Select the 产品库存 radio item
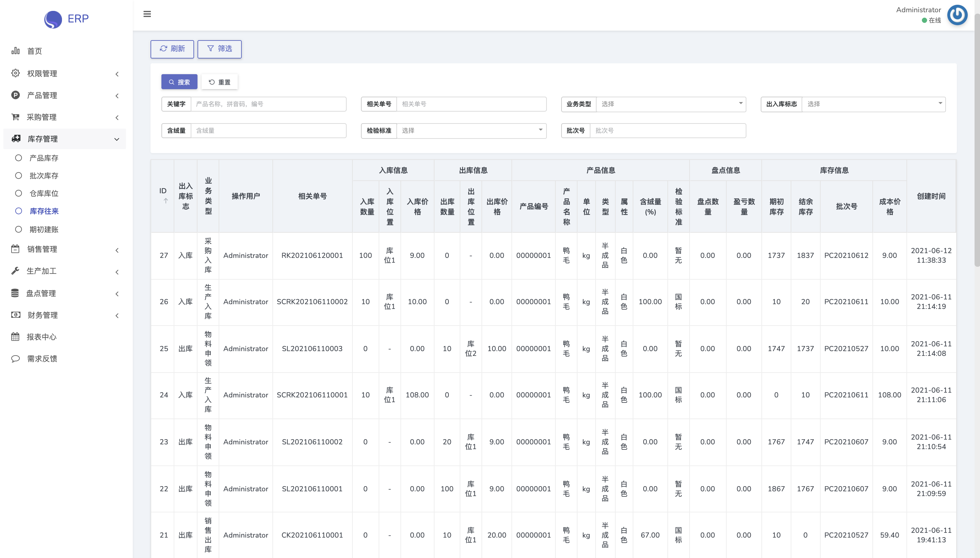Screen dimensions: 980x558 click(x=18, y=158)
